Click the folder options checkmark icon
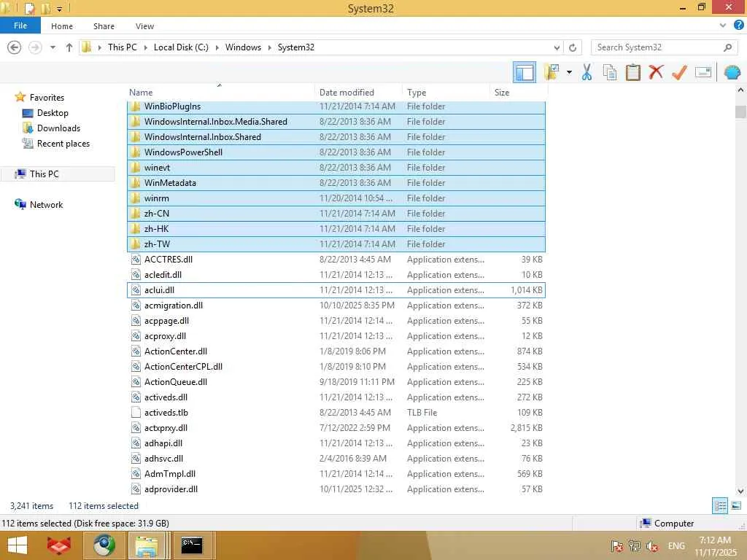Viewport: 747px width, 560px height. 551,72
